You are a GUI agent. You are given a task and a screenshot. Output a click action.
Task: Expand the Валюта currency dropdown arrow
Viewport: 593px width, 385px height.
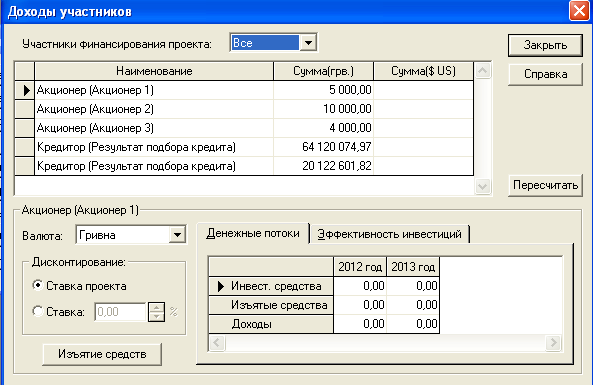177,235
